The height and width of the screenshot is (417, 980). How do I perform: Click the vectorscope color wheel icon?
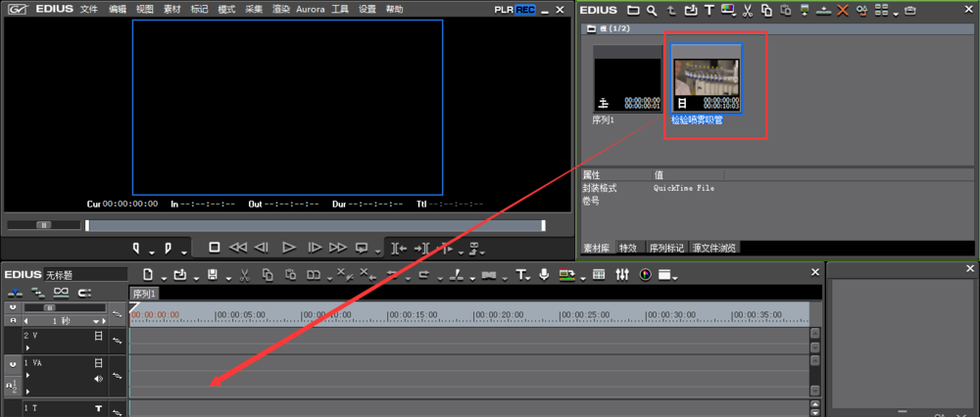(645, 275)
